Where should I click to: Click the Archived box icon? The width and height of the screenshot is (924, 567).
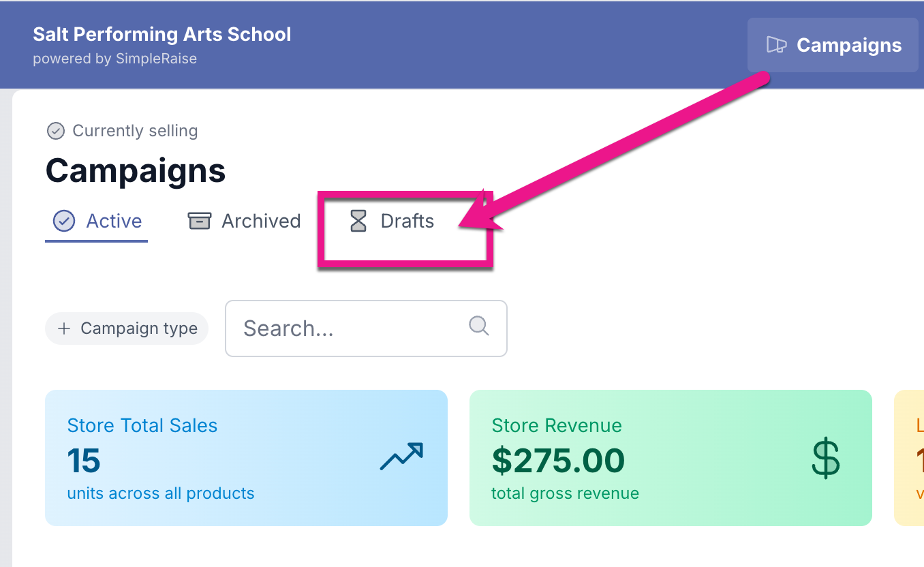coord(199,221)
